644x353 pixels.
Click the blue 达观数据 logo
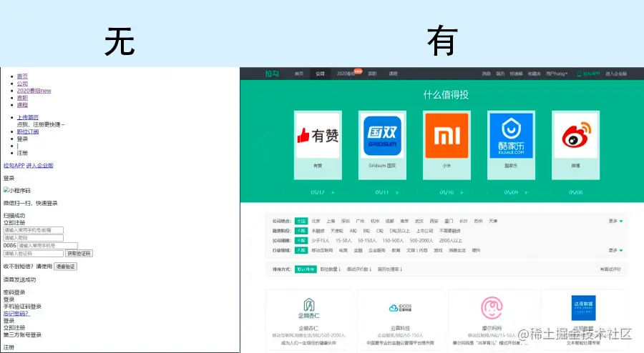(583, 308)
